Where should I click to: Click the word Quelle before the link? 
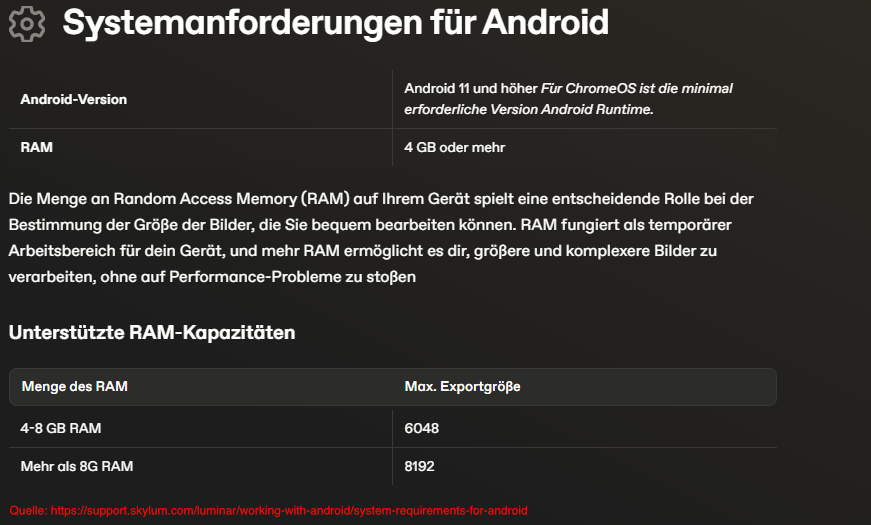click(28, 511)
